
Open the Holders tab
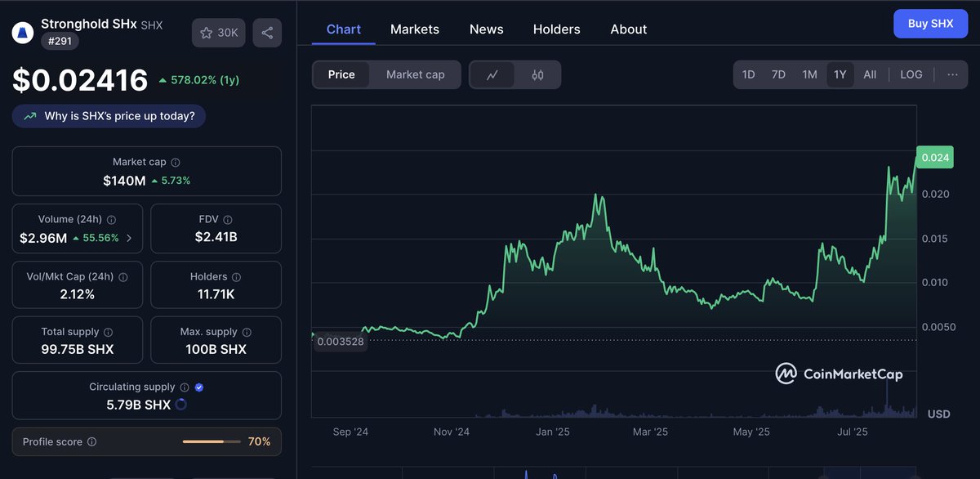[556, 29]
